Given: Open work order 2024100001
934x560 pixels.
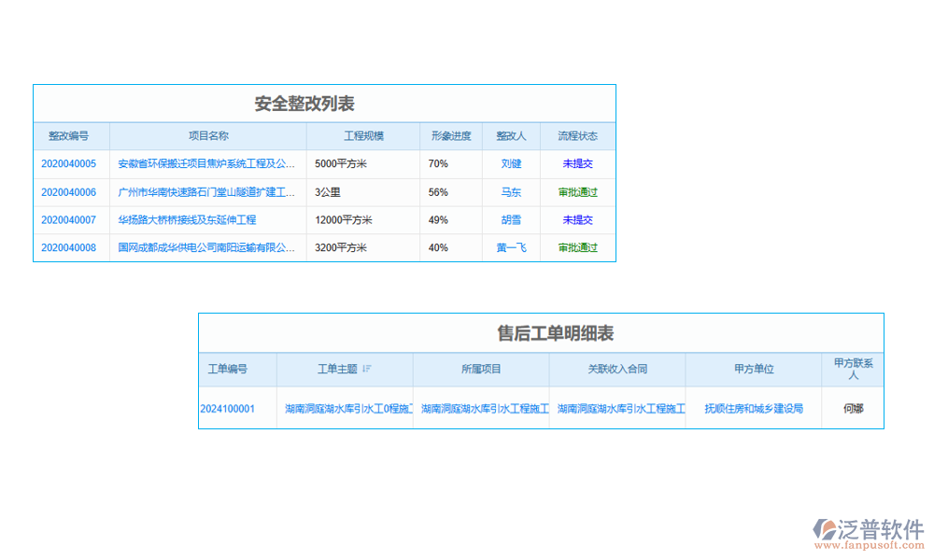Looking at the screenshot, I should coord(228,409).
